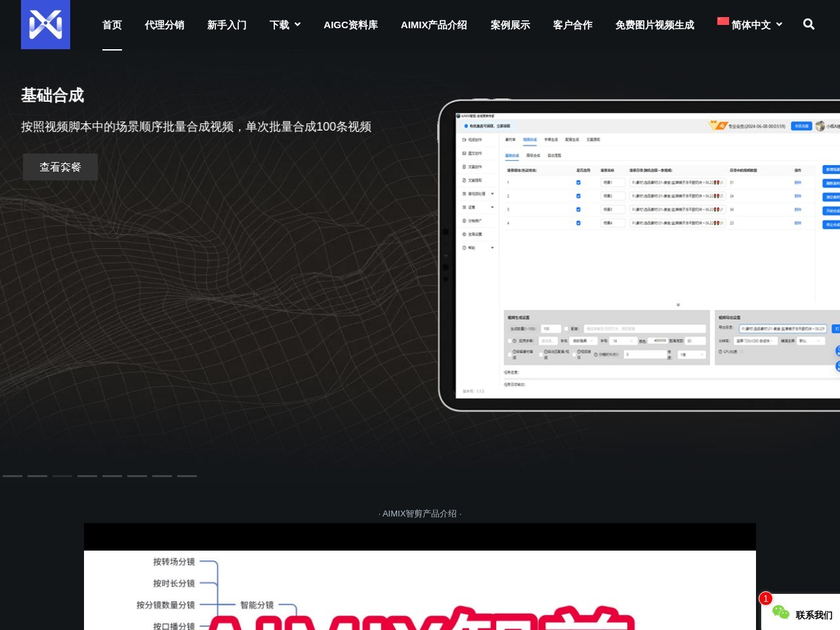Click the 生成数量 input showing 100
Screen dimensions: 840x630
point(550,329)
